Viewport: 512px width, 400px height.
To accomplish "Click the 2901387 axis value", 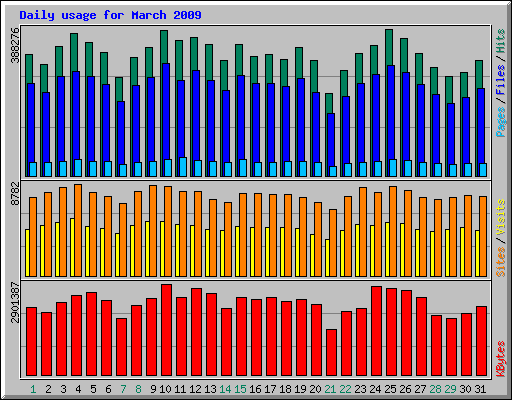I will pos(15,302).
